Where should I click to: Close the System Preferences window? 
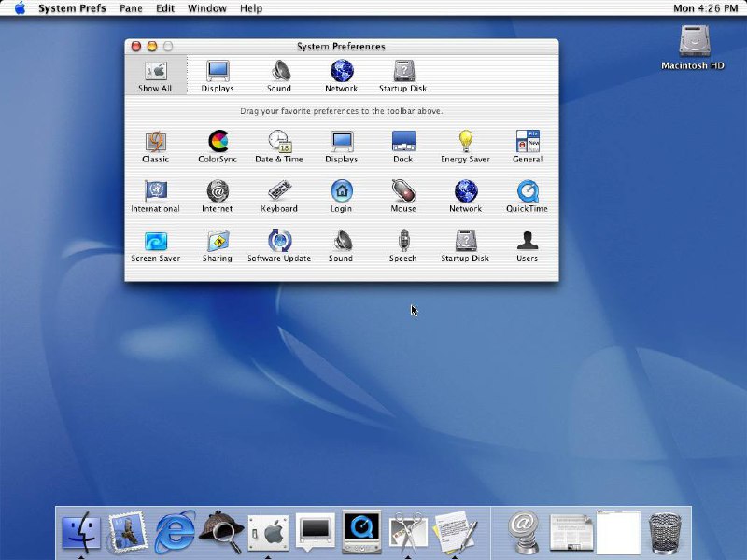(136, 46)
